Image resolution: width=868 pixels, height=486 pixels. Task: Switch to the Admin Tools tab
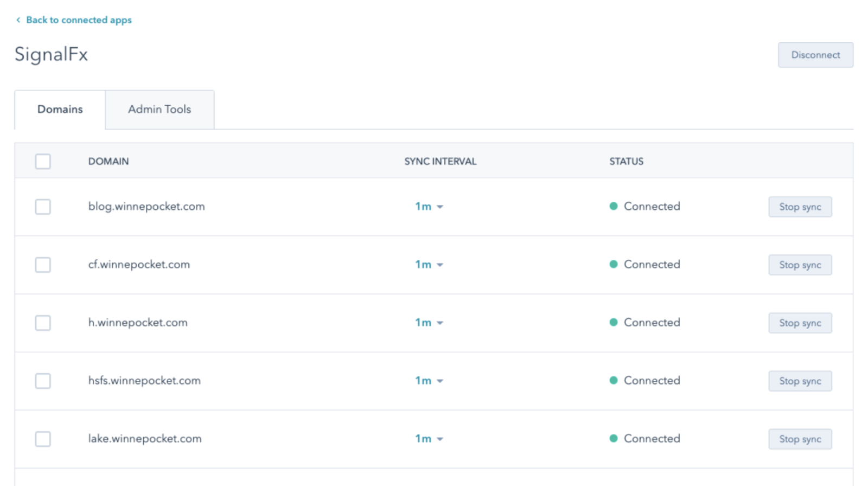159,110
